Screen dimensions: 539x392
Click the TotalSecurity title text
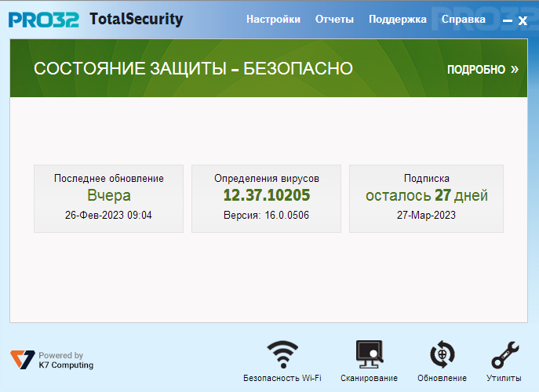point(137,20)
